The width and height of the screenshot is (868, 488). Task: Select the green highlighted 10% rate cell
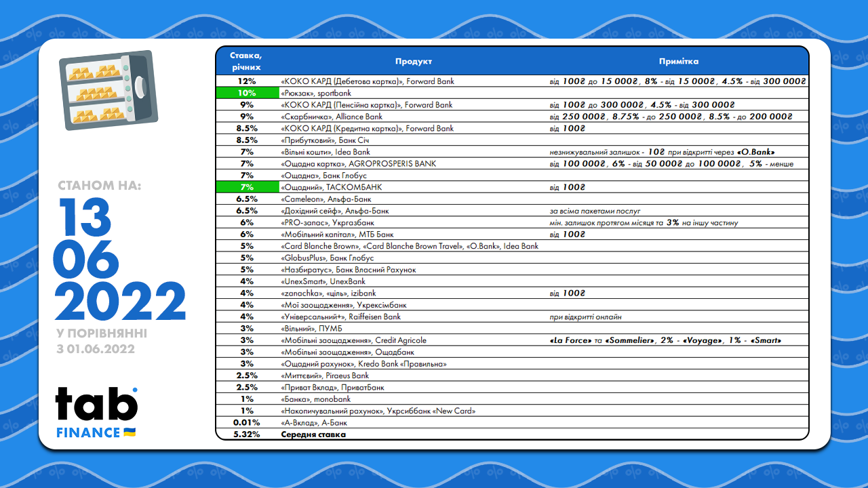(246, 93)
